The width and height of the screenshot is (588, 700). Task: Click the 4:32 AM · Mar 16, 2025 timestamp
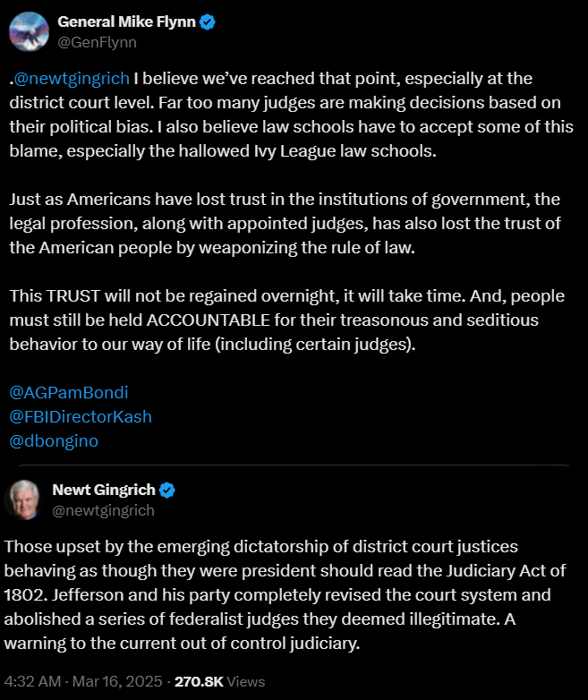click(x=83, y=682)
